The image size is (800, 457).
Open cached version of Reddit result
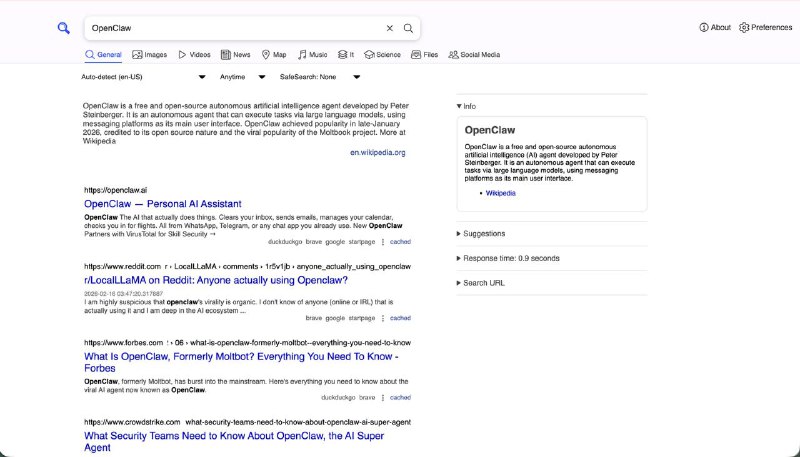(x=400, y=318)
